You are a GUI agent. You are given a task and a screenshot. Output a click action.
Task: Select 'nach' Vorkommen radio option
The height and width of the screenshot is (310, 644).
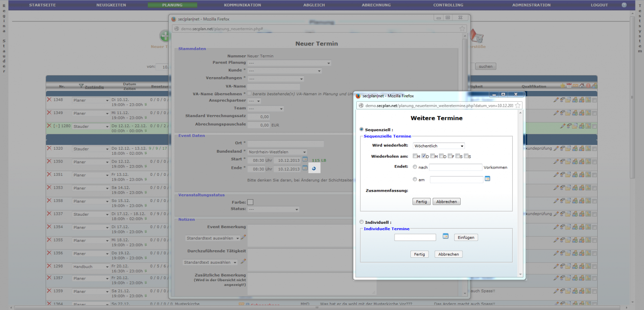coord(415,167)
